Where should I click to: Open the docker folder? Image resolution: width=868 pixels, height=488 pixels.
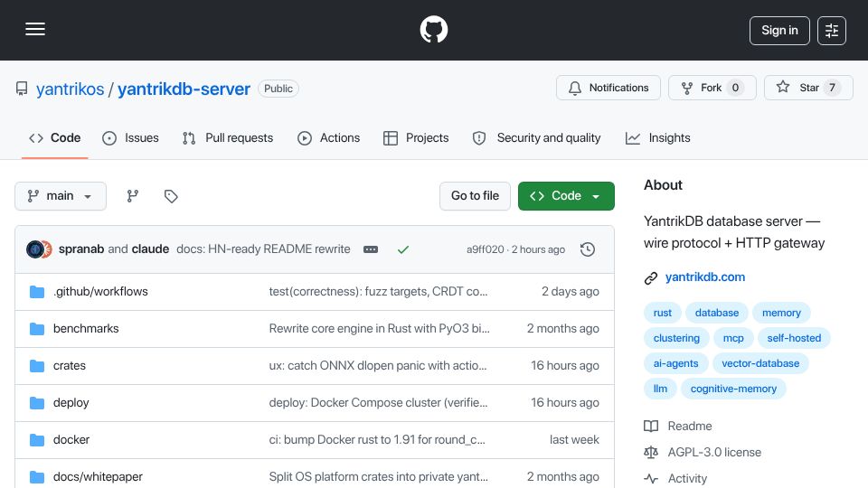pos(71,440)
